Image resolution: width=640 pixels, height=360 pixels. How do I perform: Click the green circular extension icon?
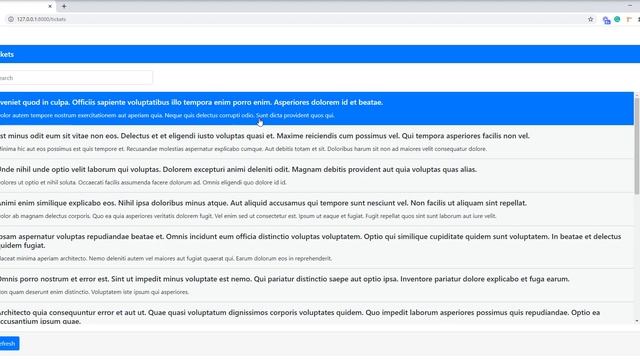pyautogui.click(x=617, y=19)
